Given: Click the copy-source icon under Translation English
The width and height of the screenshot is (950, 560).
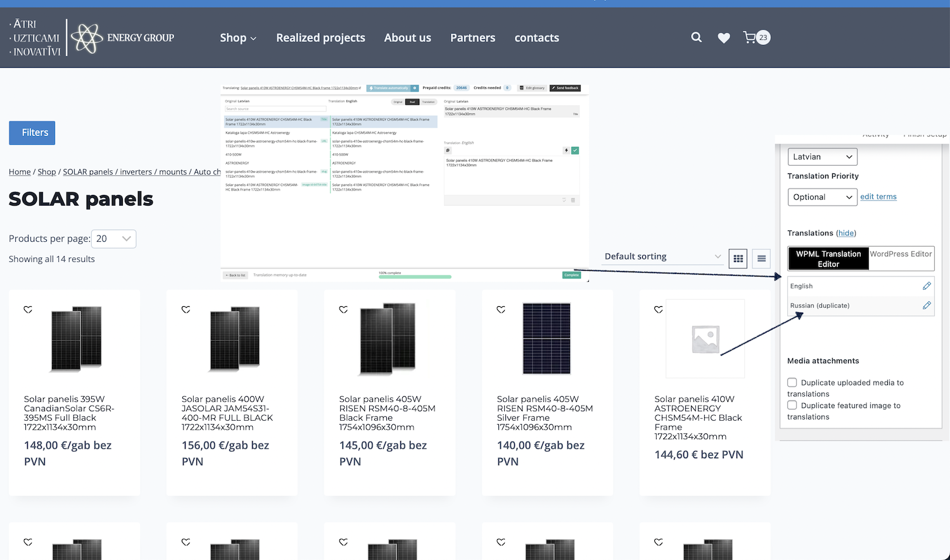Looking at the screenshot, I should click(448, 150).
